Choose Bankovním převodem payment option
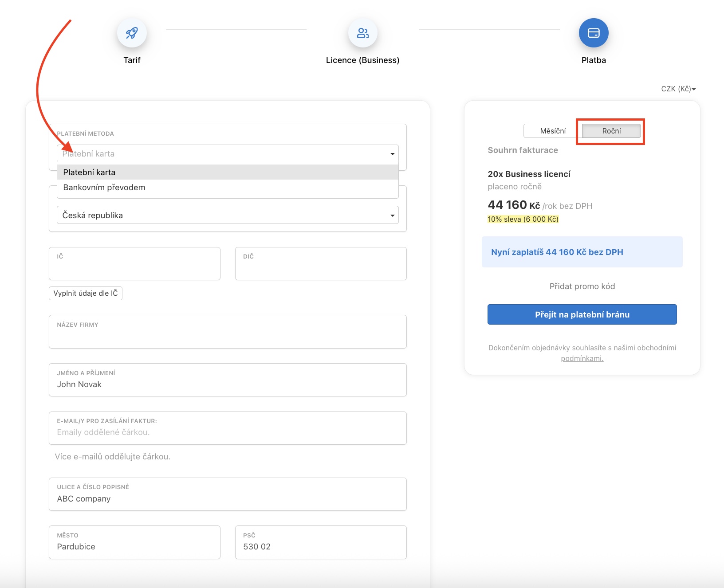 pyautogui.click(x=228, y=188)
